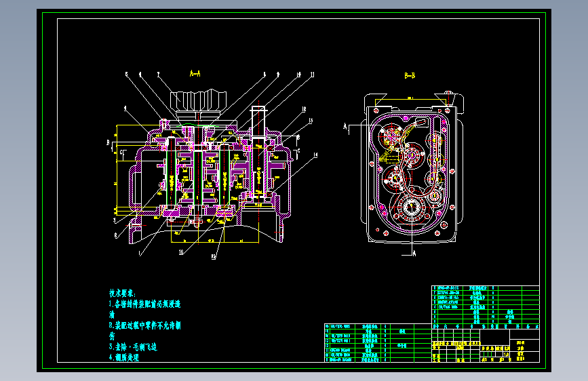Pick part callout number "15" below A-A view

click(x=214, y=257)
